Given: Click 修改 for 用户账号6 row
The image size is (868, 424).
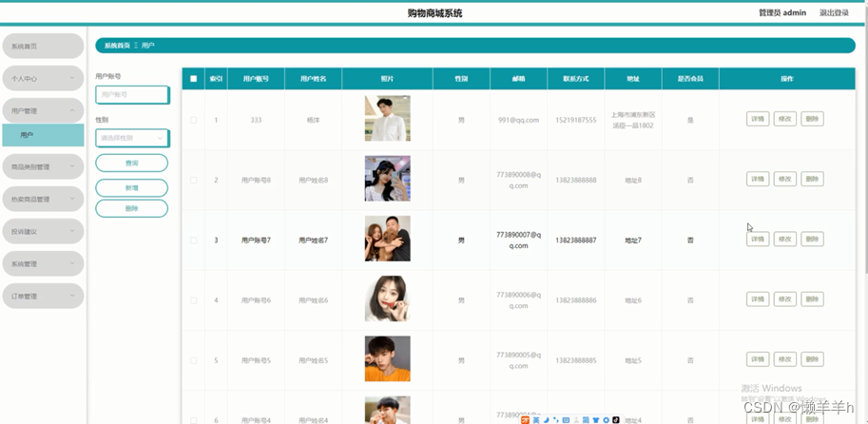Looking at the screenshot, I should [x=785, y=299].
